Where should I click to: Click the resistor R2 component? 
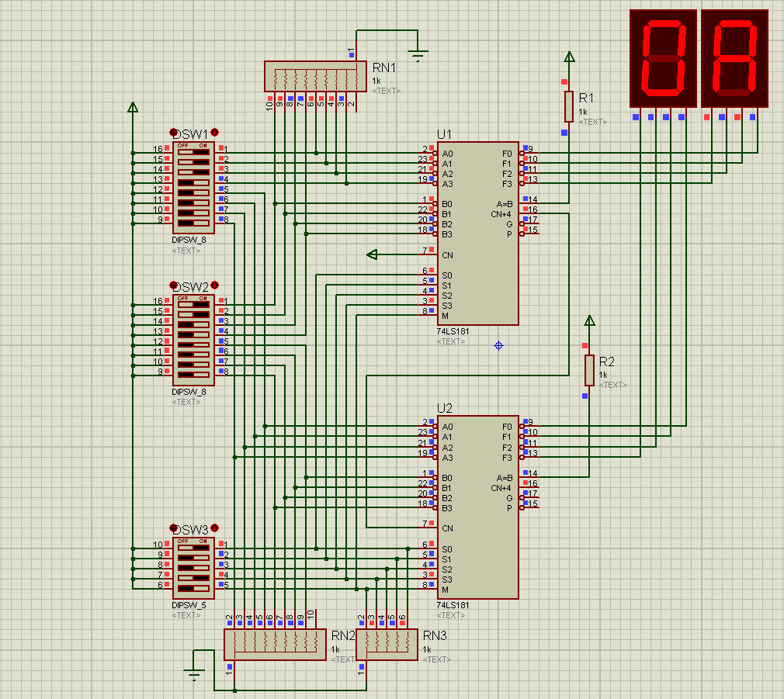coord(589,369)
